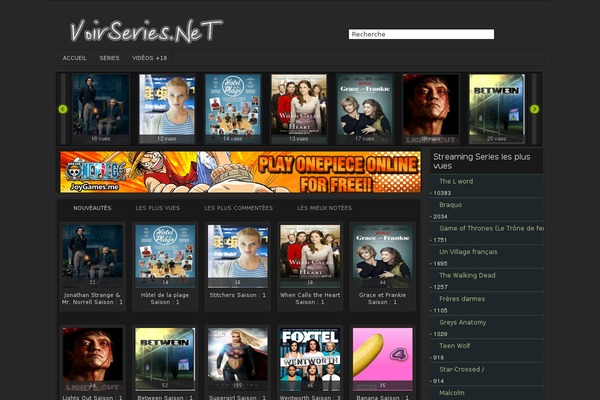Open Star-Crossed sidebar link
600x400 pixels.
[x=461, y=369]
